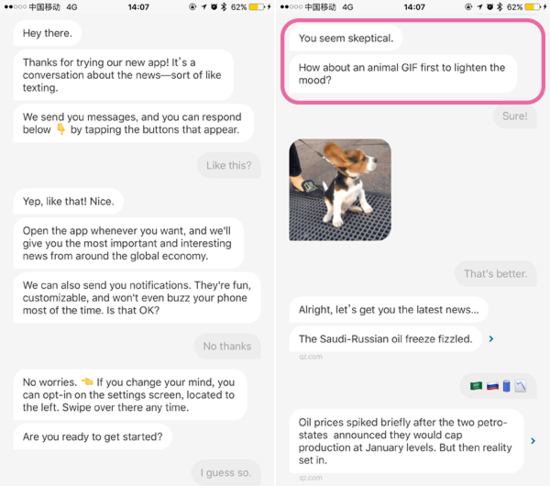
Task: Tap the alarm clock icon in left status bar
Action: (214, 7)
